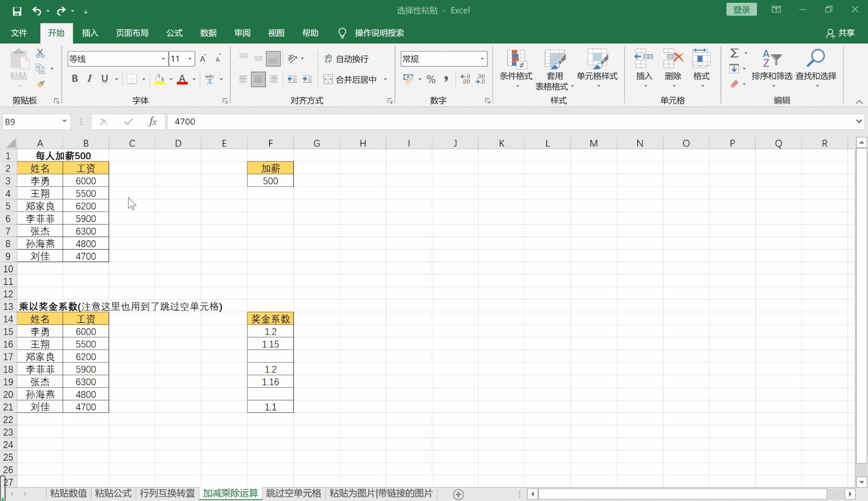Click the vertical scrollbar down arrow
Screen dimensions: 868x501
click(862, 482)
